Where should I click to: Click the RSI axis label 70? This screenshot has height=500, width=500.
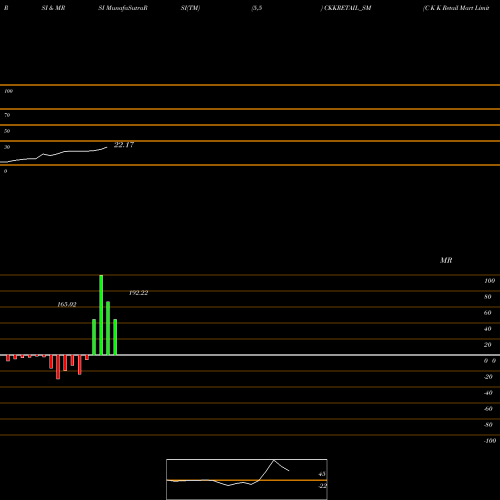pos(7,115)
